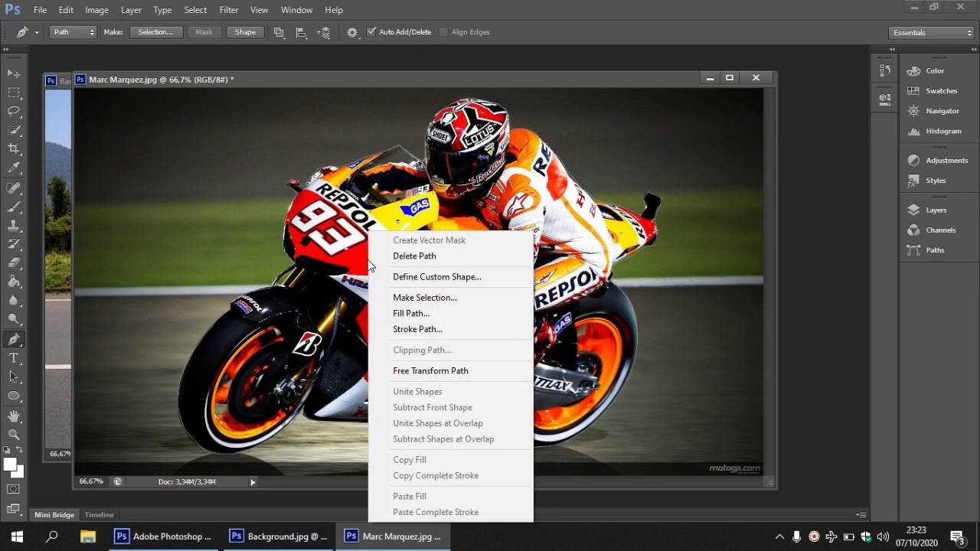The height and width of the screenshot is (551, 980).
Task: Select the Lasso tool
Action: (14, 111)
